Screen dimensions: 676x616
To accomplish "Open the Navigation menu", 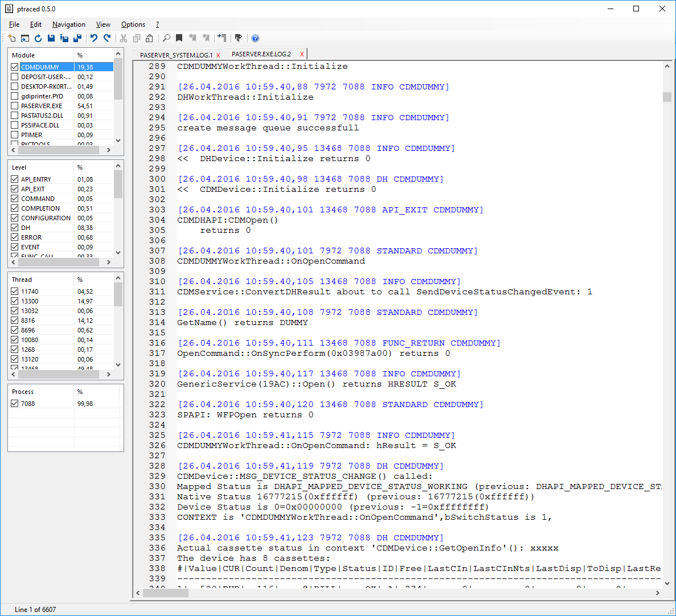I will (x=68, y=24).
